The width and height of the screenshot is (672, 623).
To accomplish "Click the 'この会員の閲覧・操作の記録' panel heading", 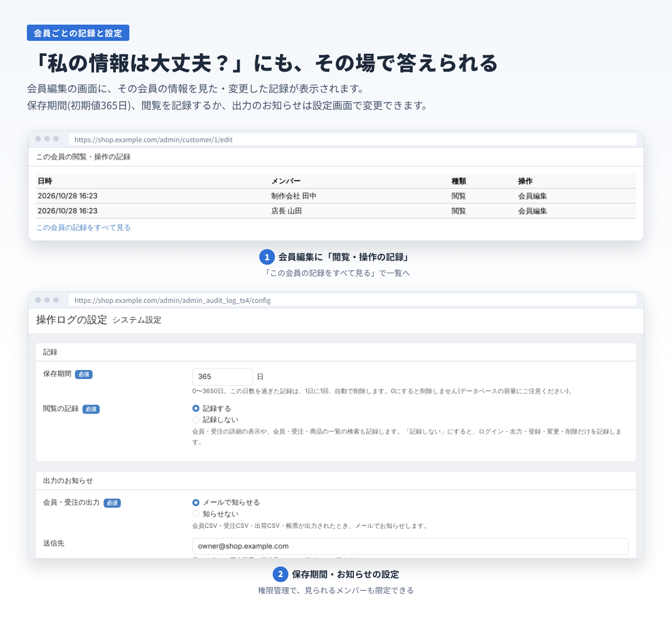I will (x=83, y=157).
